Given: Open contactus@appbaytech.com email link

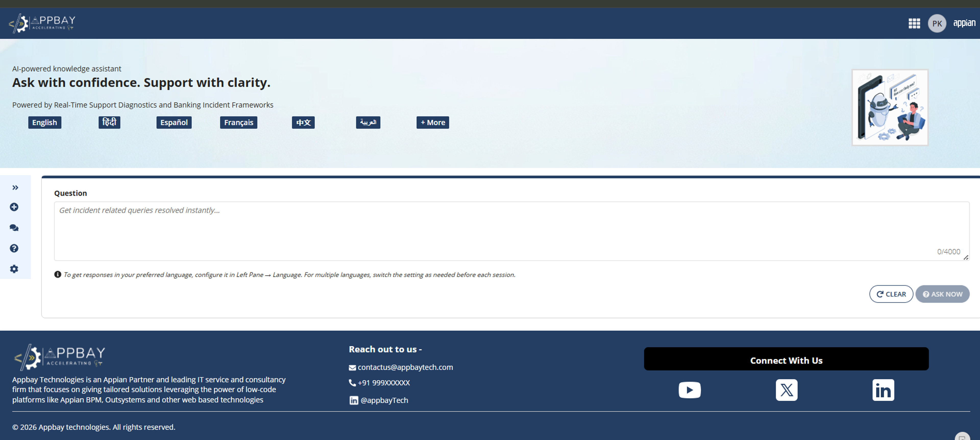Looking at the screenshot, I should (x=405, y=367).
